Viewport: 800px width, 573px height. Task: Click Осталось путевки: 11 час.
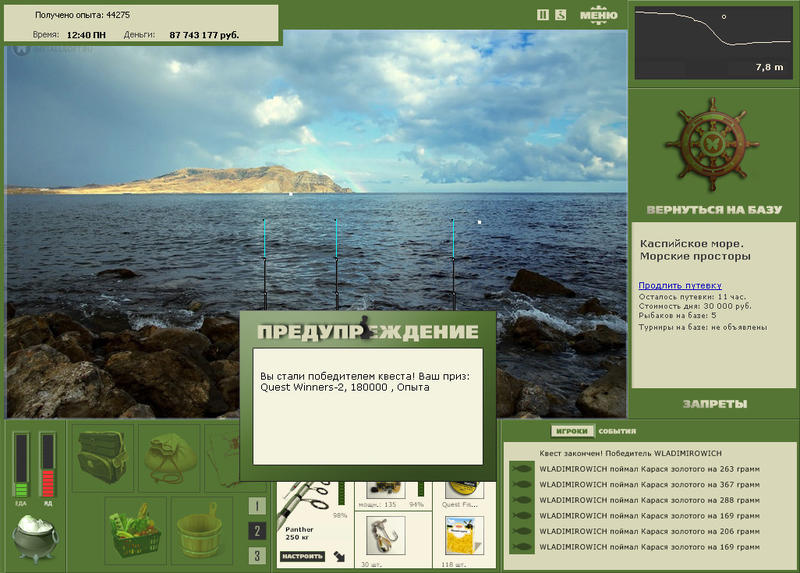(x=692, y=296)
